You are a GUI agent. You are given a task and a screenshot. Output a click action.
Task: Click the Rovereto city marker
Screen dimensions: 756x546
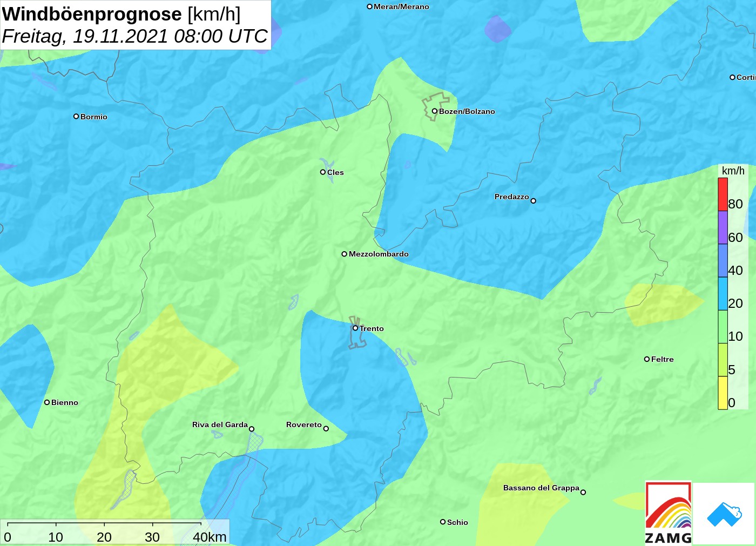(326, 429)
